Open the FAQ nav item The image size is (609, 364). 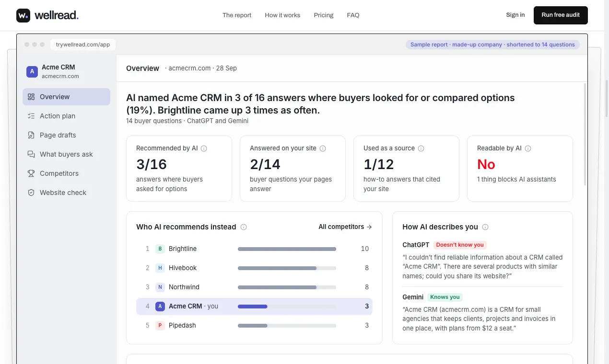pos(353,15)
